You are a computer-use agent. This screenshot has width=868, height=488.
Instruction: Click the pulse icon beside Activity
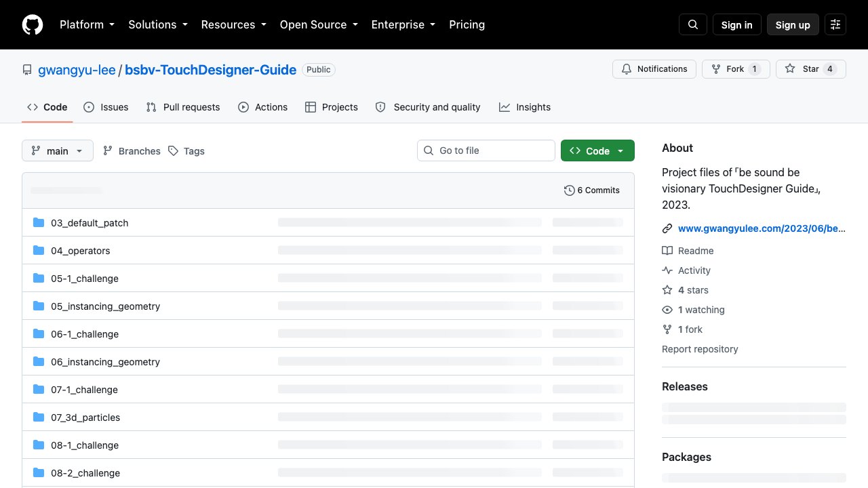point(667,270)
